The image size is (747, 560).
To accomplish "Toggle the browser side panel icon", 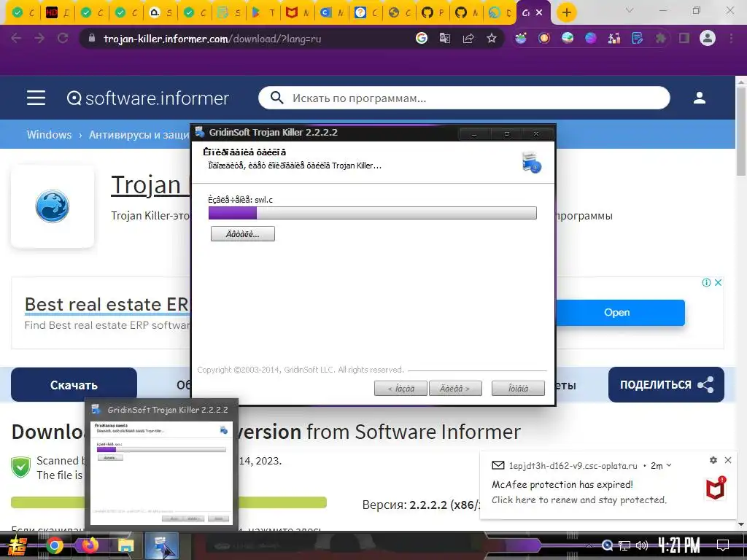I will click(684, 38).
